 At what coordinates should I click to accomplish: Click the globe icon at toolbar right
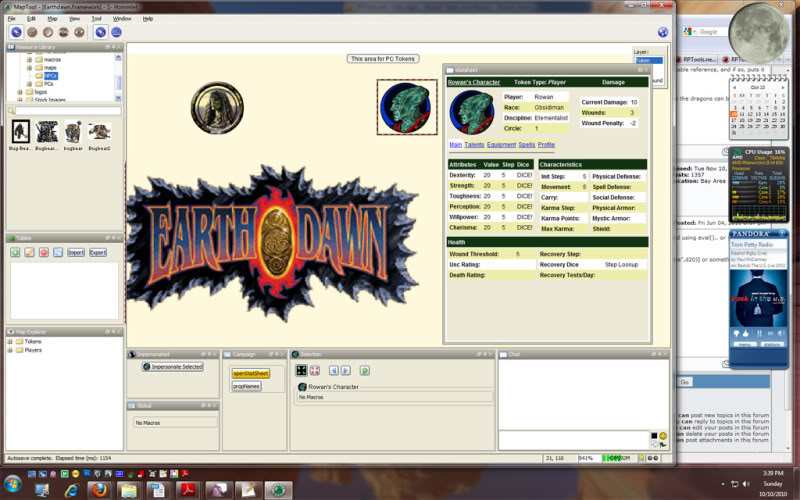point(663,32)
